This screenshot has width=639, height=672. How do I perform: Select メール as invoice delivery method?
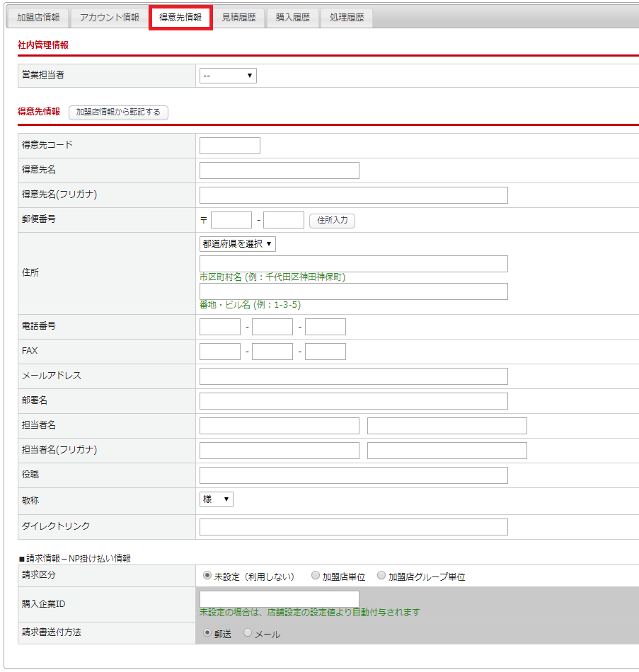tap(248, 633)
